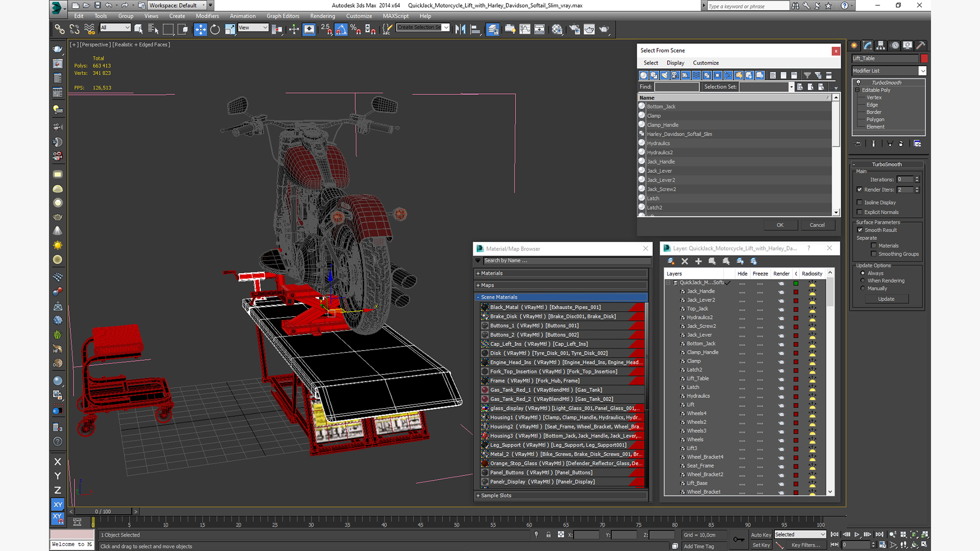Click the Bind to Space Warp icon
The image size is (980, 551).
click(89, 29)
